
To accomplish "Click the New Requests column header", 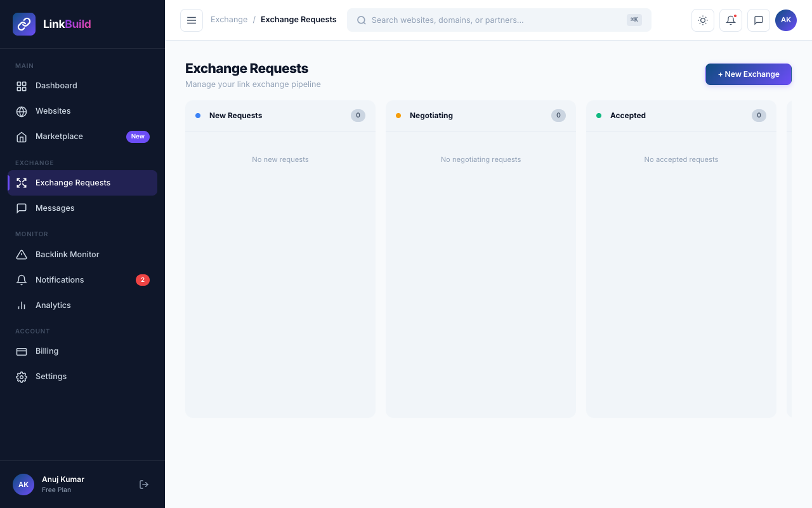I will point(280,116).
